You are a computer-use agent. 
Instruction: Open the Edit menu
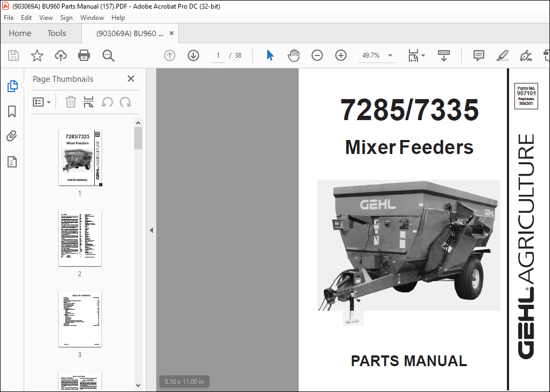click(26, 18)
